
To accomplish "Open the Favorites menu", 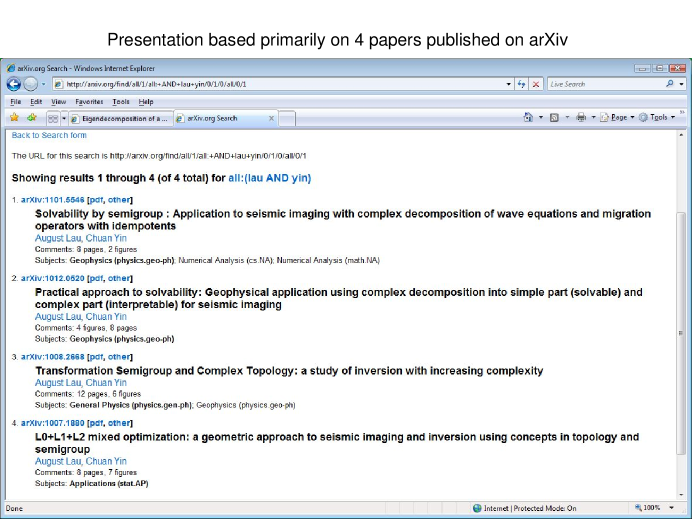I will click(89, 102).
